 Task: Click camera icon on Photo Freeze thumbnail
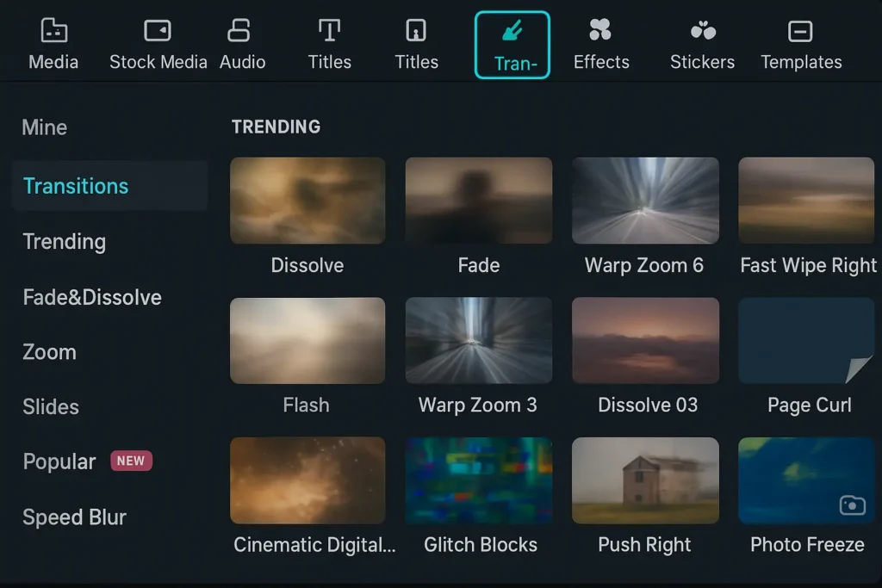click(x=852, y=505)
